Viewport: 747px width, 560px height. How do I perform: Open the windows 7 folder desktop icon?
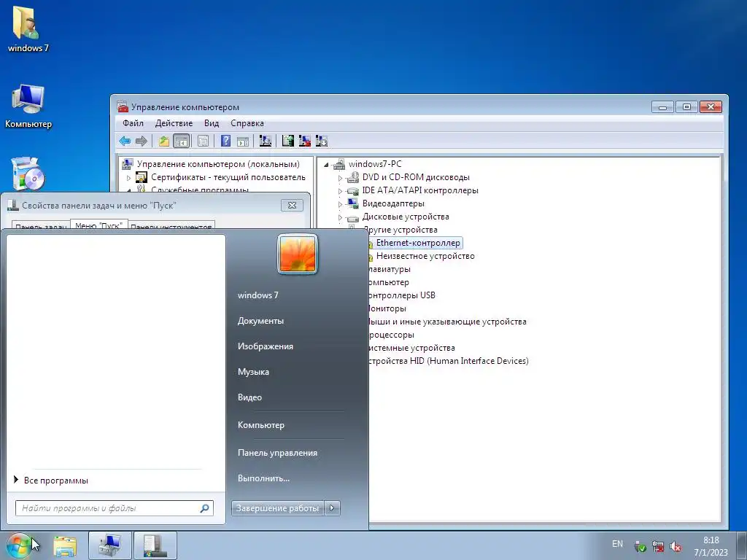28,28
